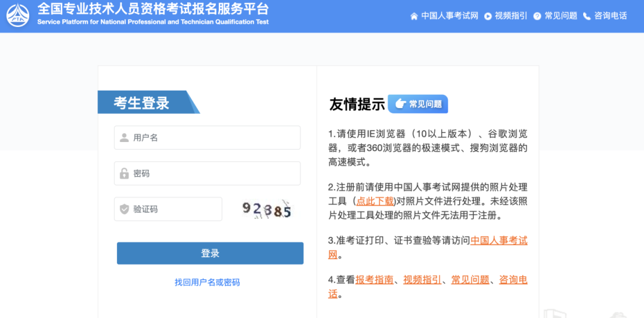The image size is (644, 318).
Task: Click the user icon in 用户名 field
Action: click(x=124, y=138)
